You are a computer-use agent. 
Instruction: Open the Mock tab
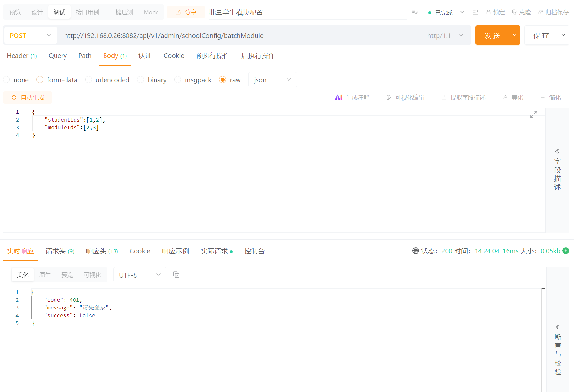(x=151, y=12)
